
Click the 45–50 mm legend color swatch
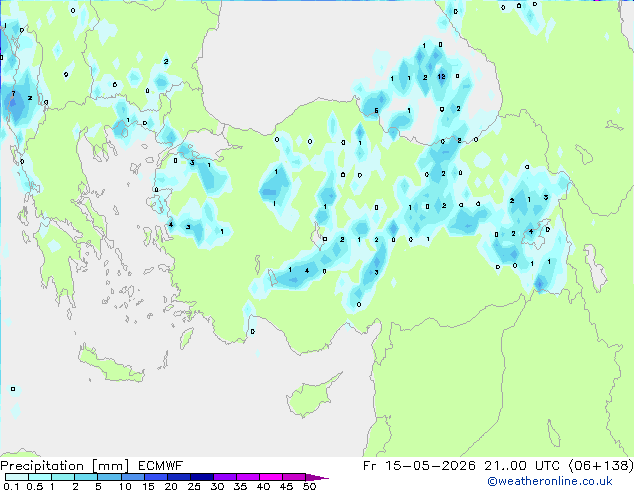tap(294, 477)
